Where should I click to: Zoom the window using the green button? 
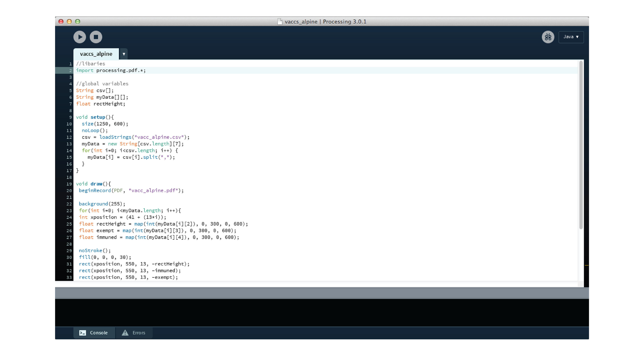click(x=78, y=21)
